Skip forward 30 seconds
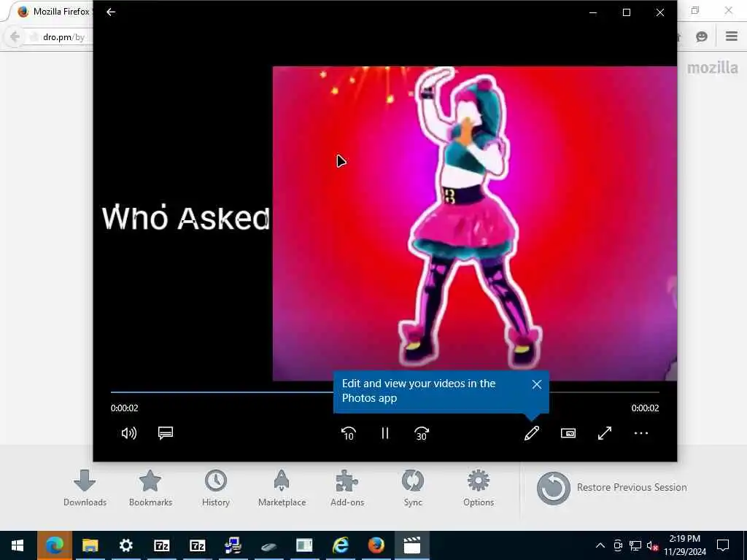The height and width of the screenshot is (560, 747). pyautogui.click(x=422, y=433)
